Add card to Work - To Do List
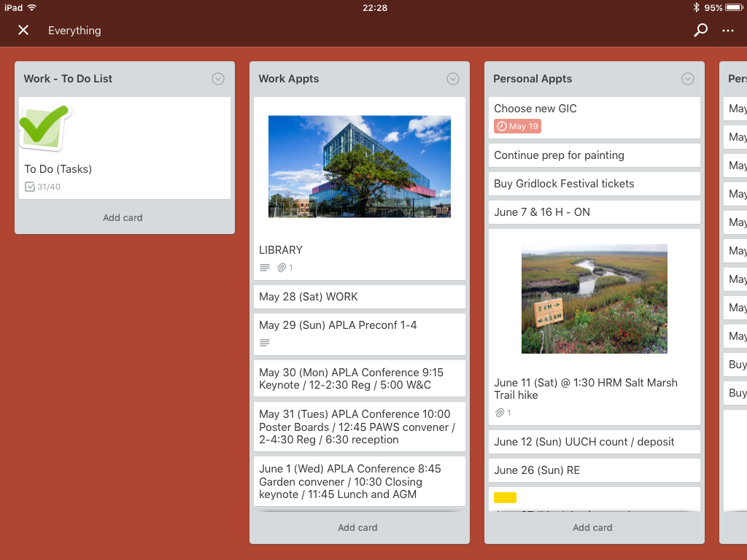 coord(123,217)
